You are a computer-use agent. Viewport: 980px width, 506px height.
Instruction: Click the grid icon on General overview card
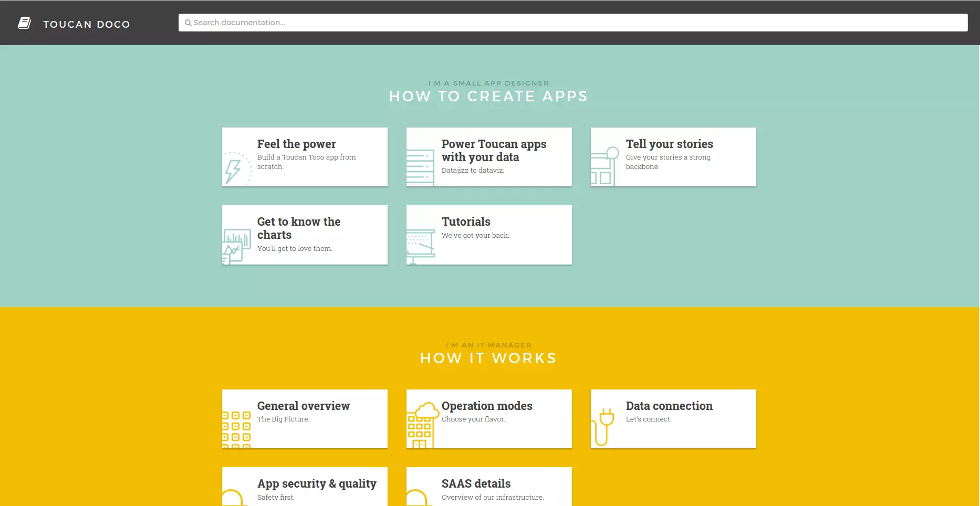click(236, 429)
